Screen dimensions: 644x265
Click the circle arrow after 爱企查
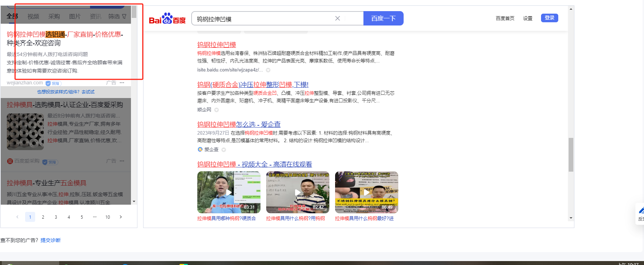224,150
